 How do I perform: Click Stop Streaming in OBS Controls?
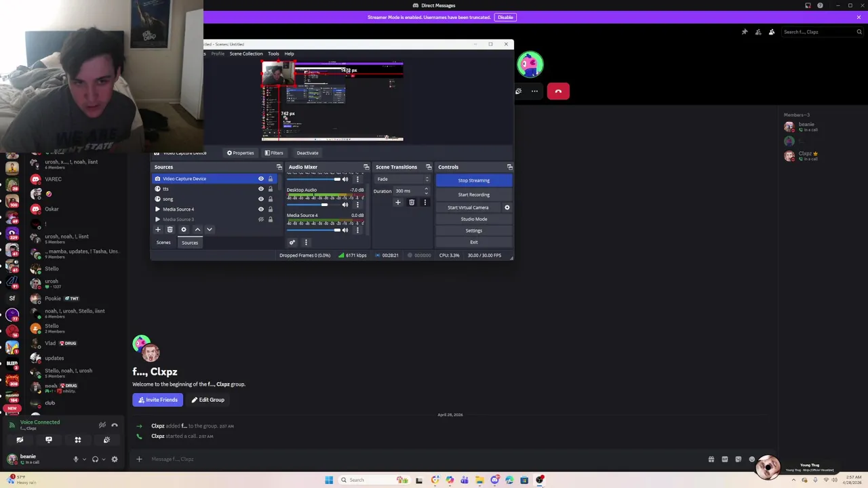473,180
